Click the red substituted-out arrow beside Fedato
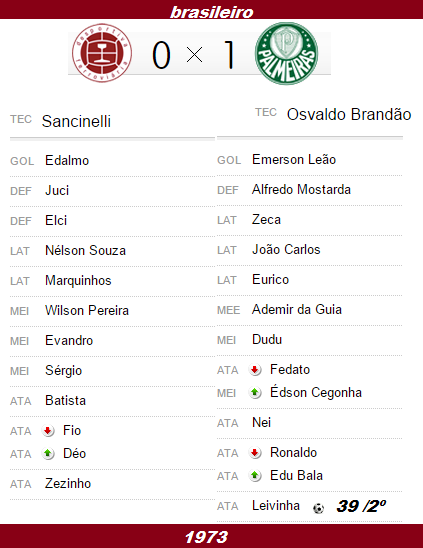Screen dimensions: 423x548 (255, 370)
